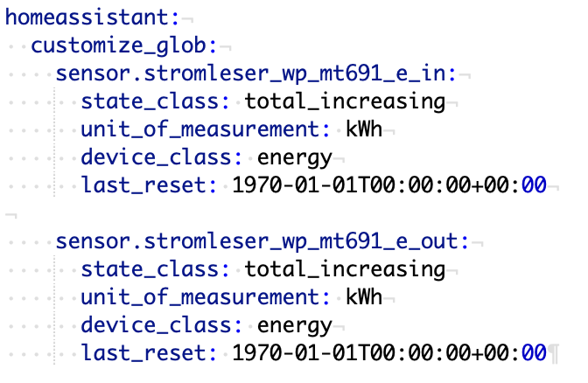This screenshot has width=588, height=383.
Task: Click unit_of_measurement key under the e_in sensor
Action: (x=206, y=129)
